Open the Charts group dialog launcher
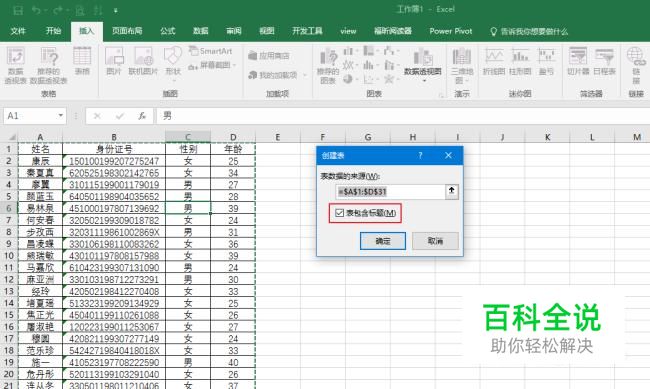Viewport: 650px width, 389px height. point(441,95)
